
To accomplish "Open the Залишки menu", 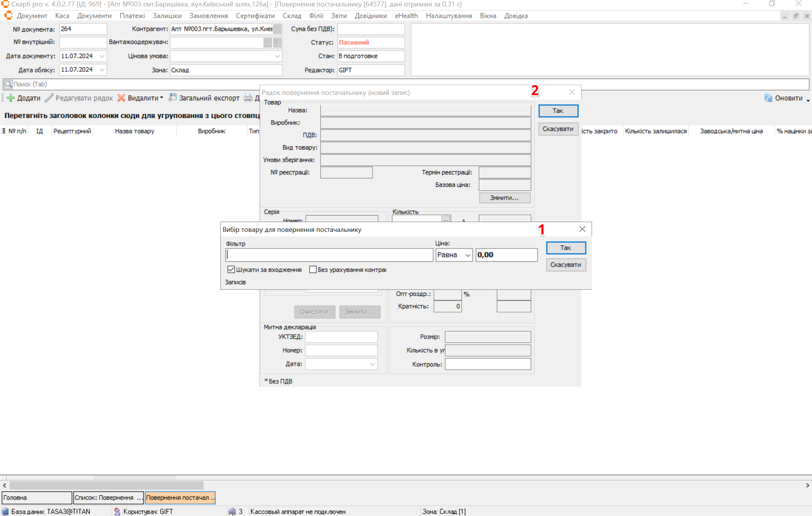I will (167, 16).
